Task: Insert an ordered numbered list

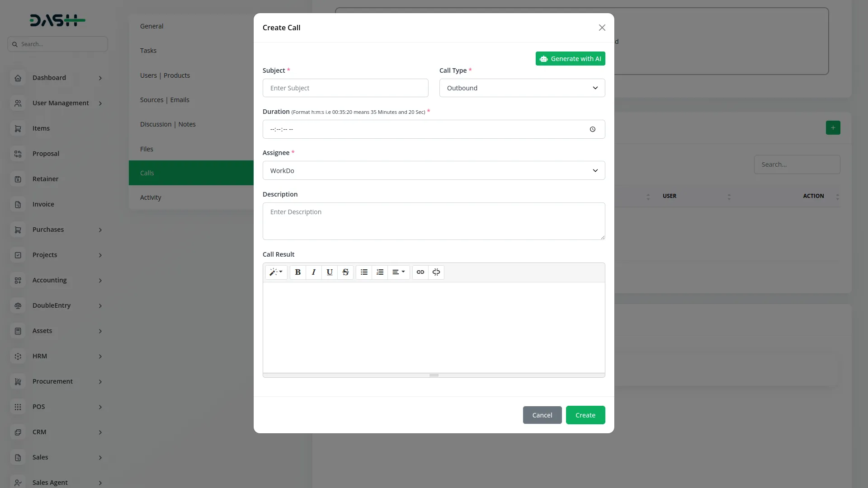Action: pyautogui.click(x=380, y=272)
